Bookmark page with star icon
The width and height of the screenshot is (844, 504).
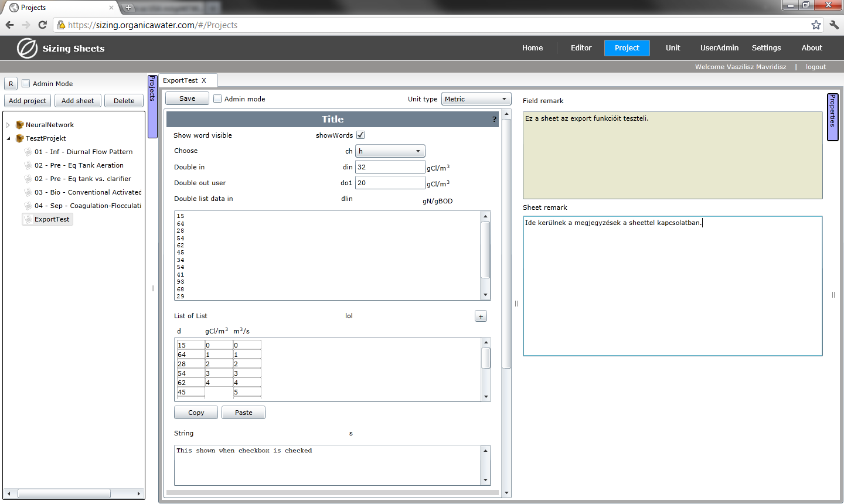(816, 25)
